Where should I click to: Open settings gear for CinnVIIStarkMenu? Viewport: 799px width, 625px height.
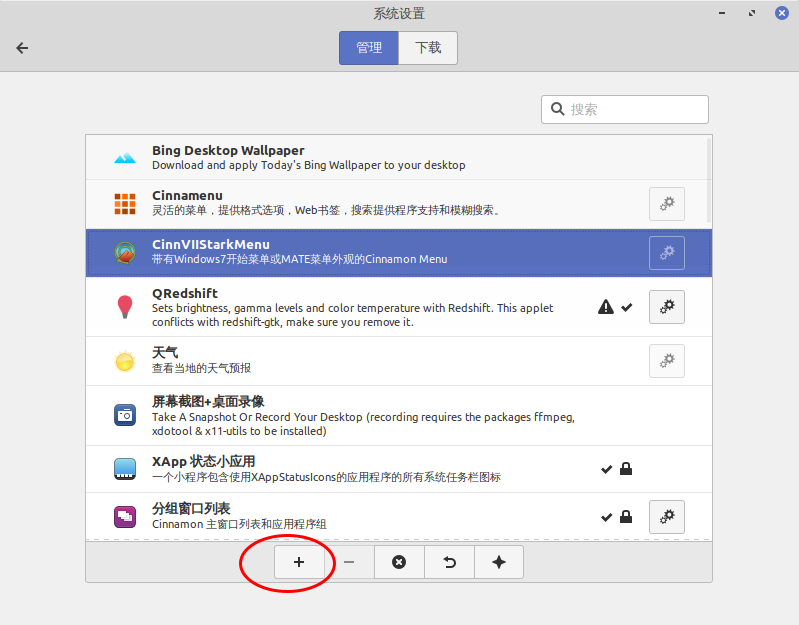[667, 253]
